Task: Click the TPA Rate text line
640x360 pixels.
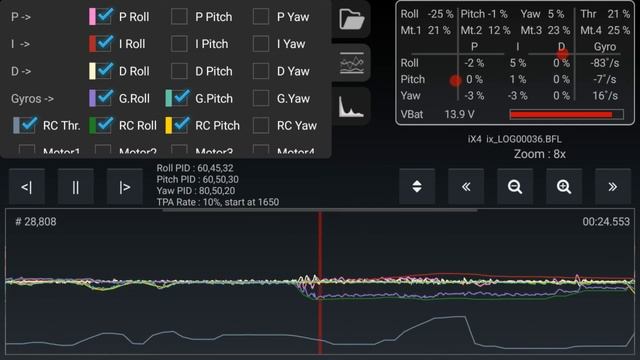Action: tap(218, 202)
